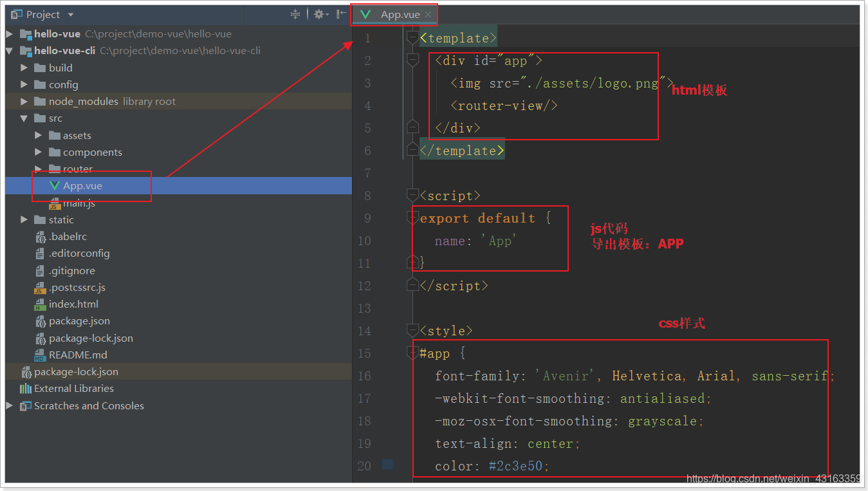
Task: Click the font-family code line
Action: coord(635,376)
